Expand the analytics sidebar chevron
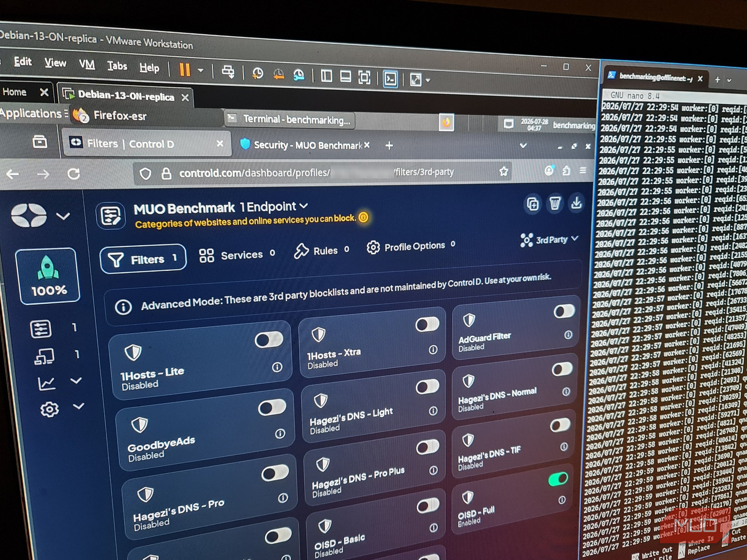 click(76, 381)
